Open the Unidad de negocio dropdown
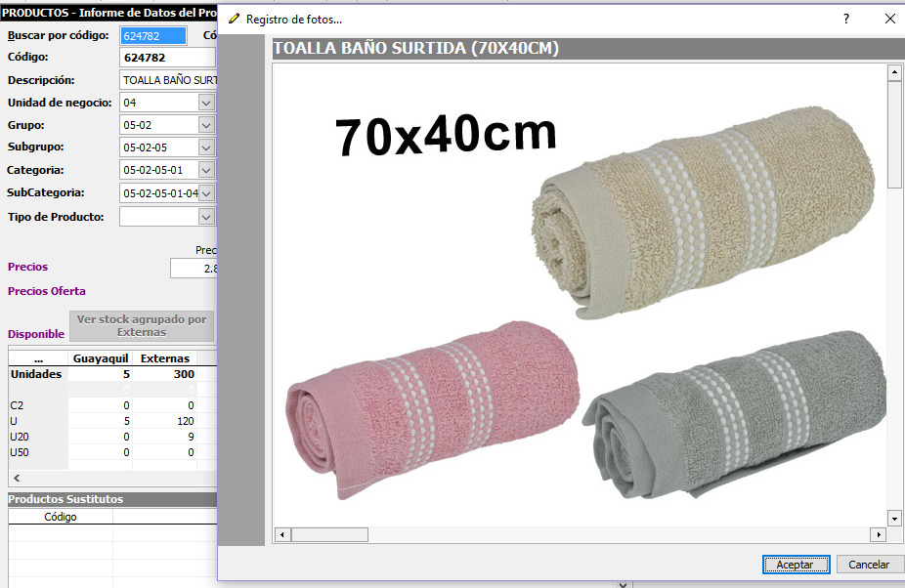This screenshot has height=588, width=905. coord(205,103)
